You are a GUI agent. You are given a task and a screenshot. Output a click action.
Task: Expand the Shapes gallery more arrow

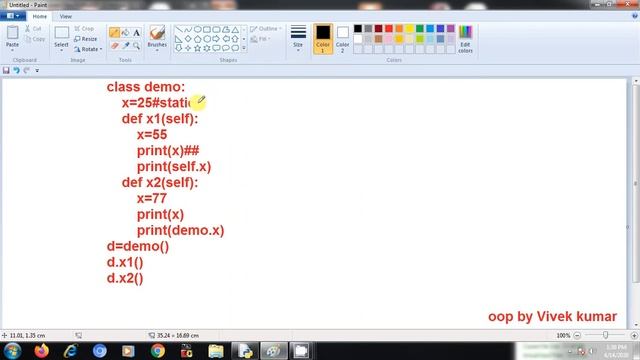[244, 48]
